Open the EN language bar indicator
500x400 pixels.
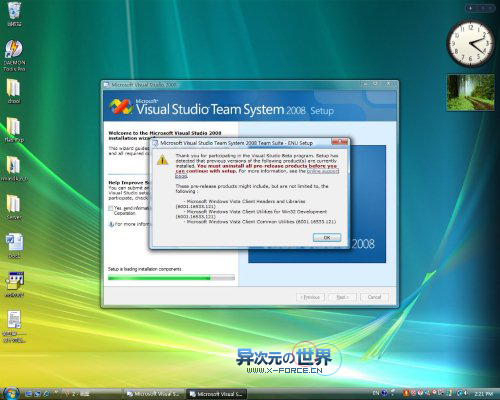click(376, 393)
